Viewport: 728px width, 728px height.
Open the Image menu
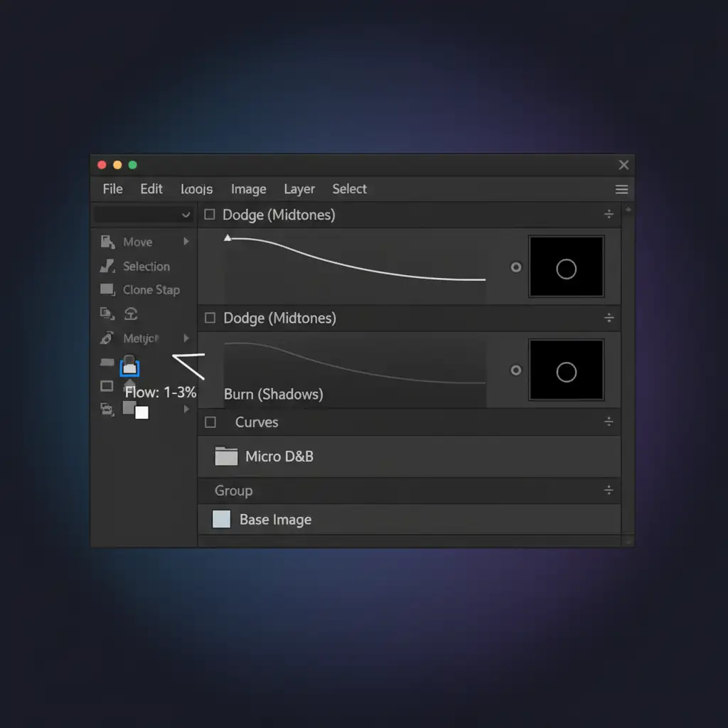coord(248,189)
